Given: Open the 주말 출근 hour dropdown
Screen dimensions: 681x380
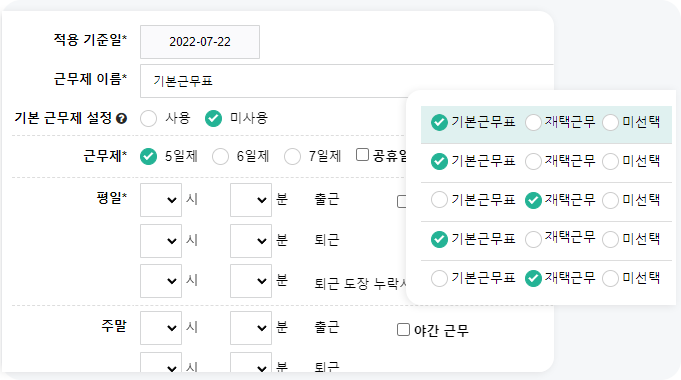Looking at the screenshot, I should [161, 328].
